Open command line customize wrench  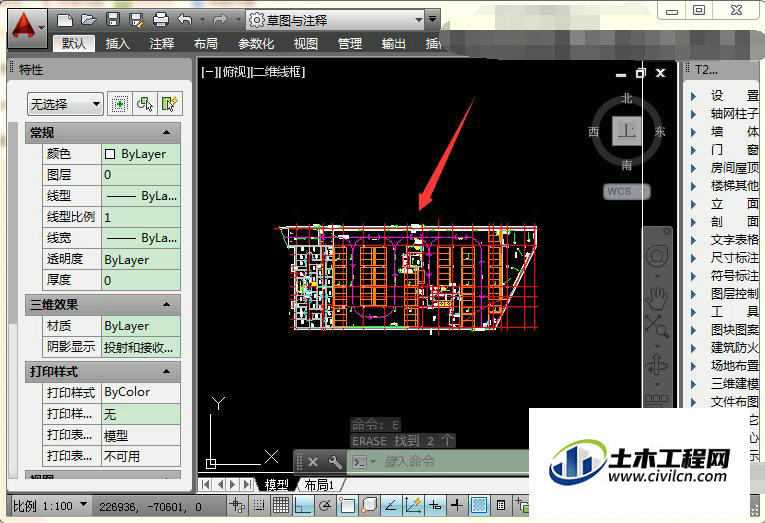(335, 462)
